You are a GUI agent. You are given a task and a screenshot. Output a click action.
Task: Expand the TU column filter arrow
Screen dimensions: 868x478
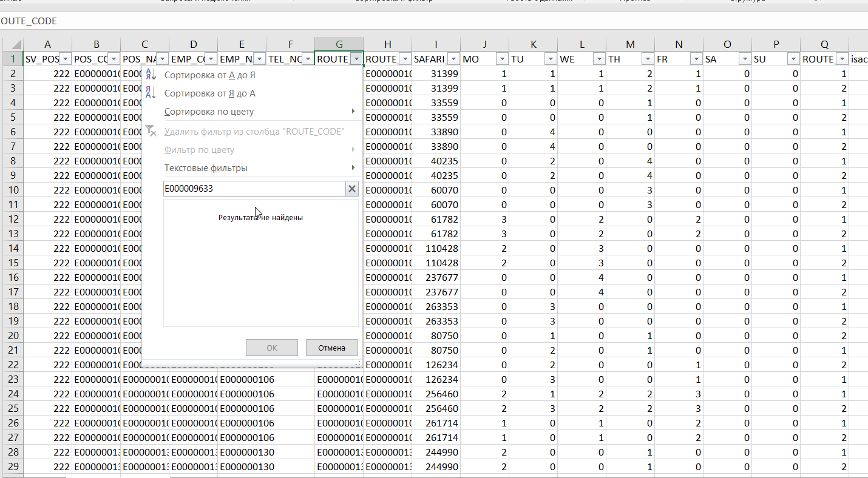pyautogui.click(x=551, y=59)
